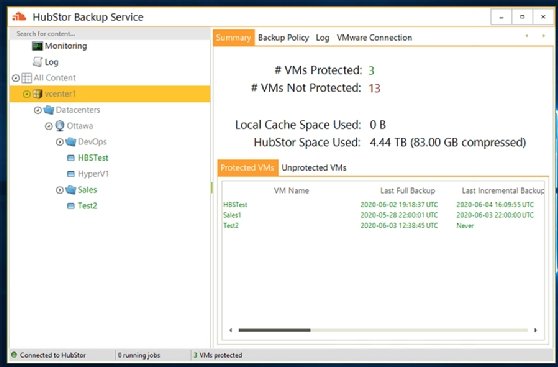Click the Ottawa globe icon

(x=60, y=126)
